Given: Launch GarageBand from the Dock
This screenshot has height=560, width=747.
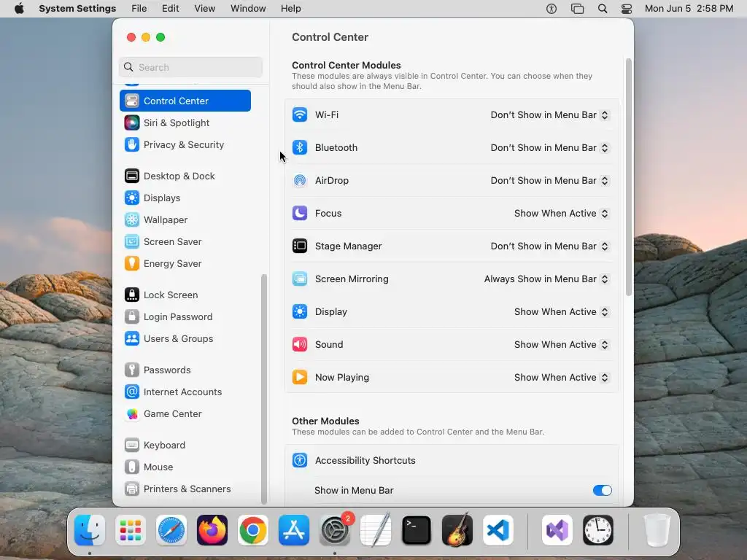Looking at the screenshot, I should point(457,530).
